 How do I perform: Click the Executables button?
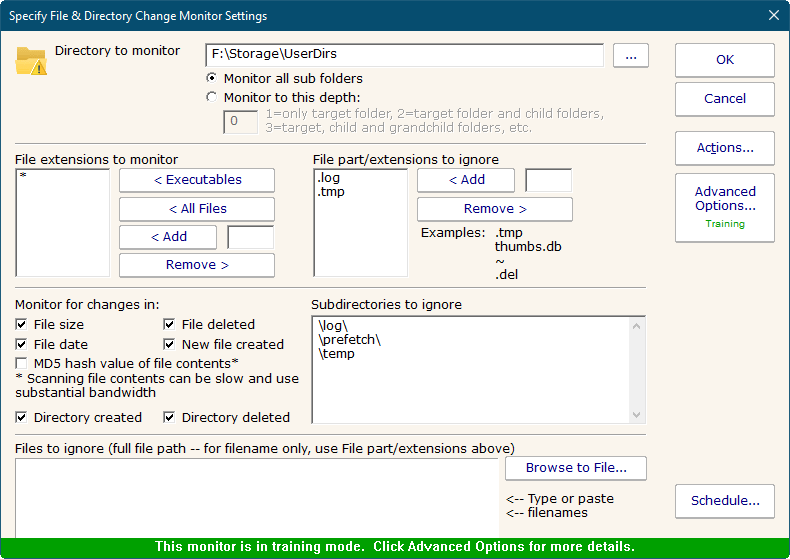click(196, 180)
